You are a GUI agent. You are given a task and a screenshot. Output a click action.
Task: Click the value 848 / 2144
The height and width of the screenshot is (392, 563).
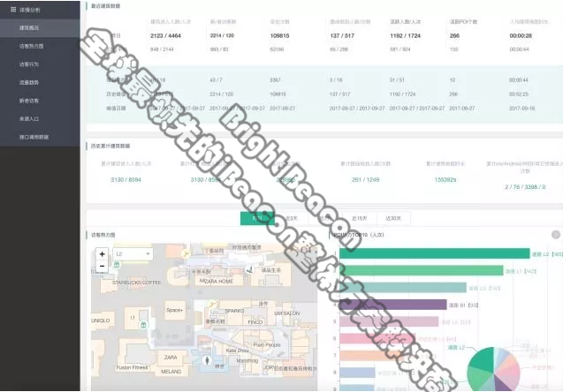coord(162,49)
